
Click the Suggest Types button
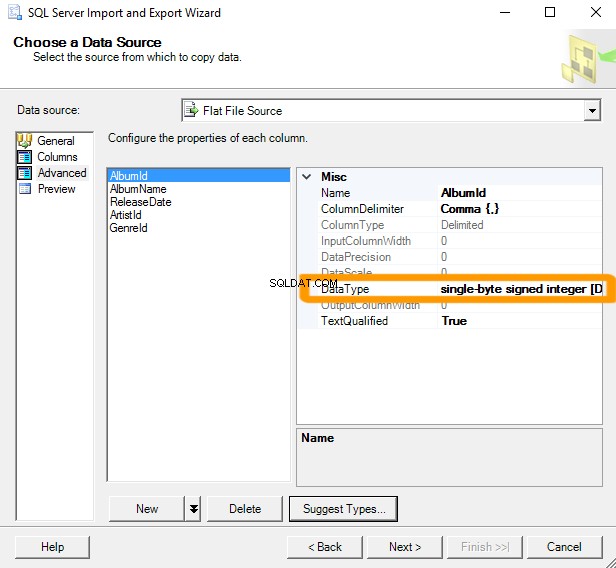[343, 509]
